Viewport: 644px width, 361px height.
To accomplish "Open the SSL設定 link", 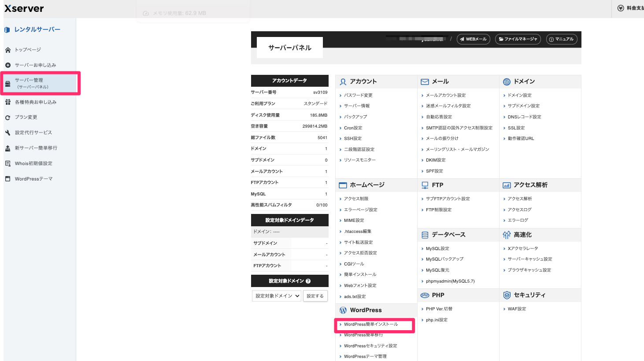I will pos(516,127).
